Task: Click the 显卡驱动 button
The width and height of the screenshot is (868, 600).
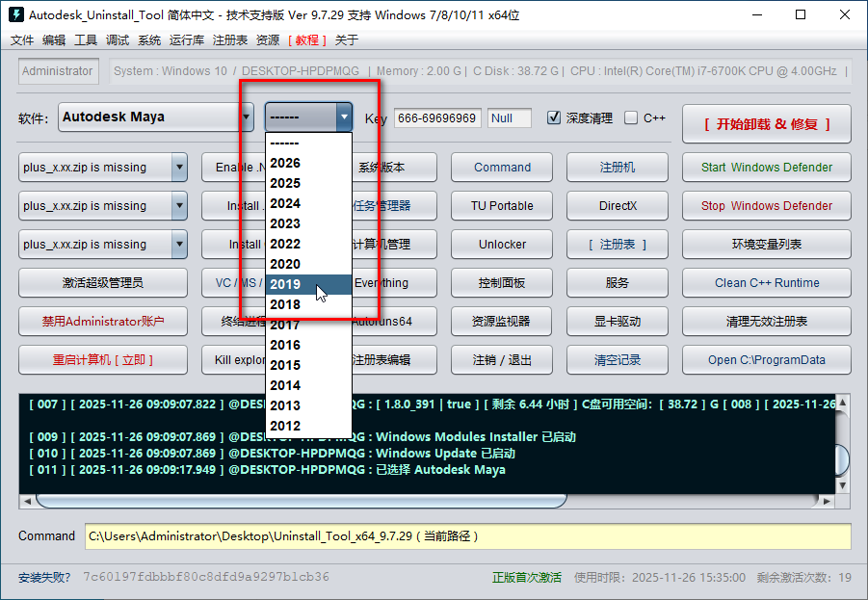Action: pyautogui.click(x=618, y=321)
